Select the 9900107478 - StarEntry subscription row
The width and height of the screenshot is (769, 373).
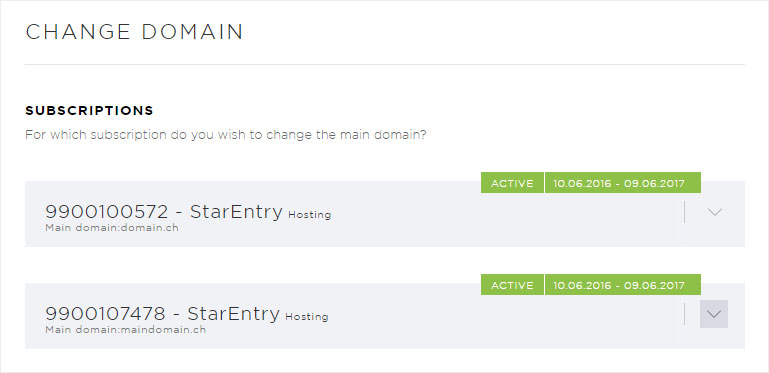tap(384, 316)
